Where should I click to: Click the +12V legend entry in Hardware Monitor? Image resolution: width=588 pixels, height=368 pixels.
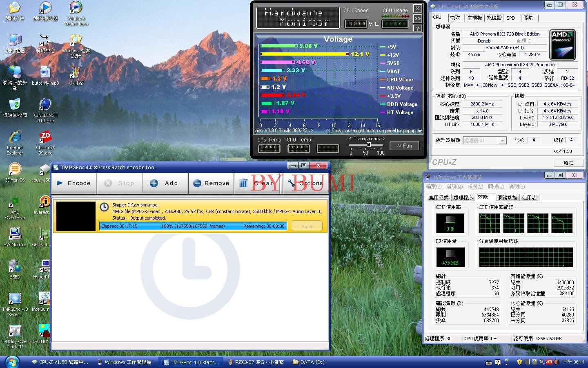coord(390,55)
